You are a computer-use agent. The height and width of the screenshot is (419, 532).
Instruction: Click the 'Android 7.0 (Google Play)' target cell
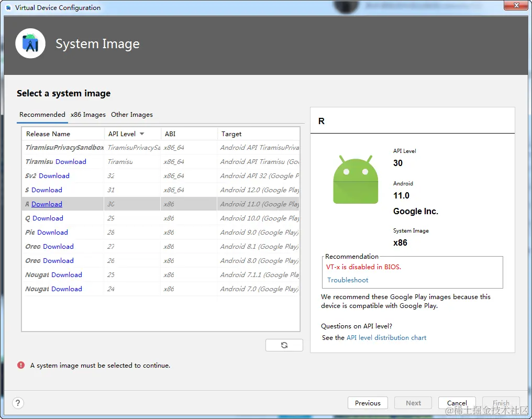coord(260,289)
